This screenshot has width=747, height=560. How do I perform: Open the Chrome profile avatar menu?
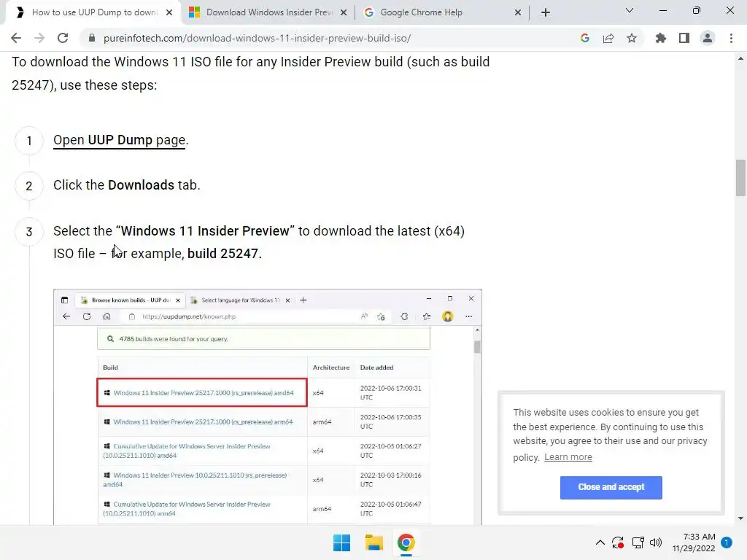click(x=708, y=38)
